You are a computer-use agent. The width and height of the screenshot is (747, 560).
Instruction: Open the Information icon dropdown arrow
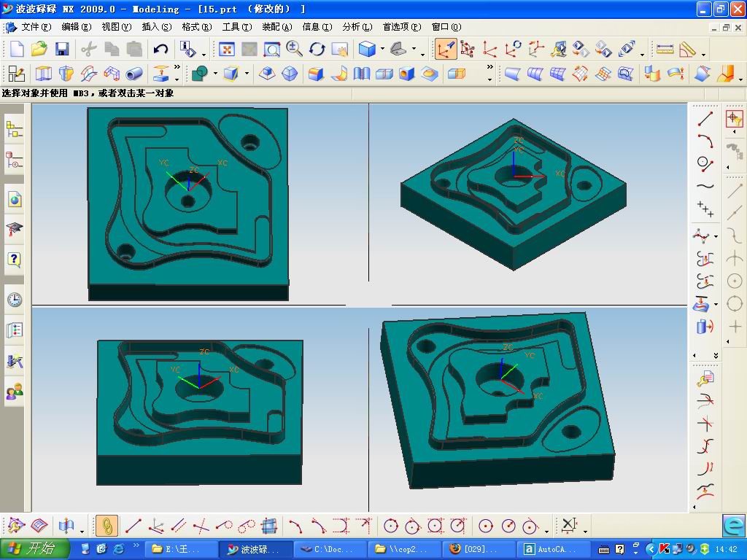tap(204, 54)
